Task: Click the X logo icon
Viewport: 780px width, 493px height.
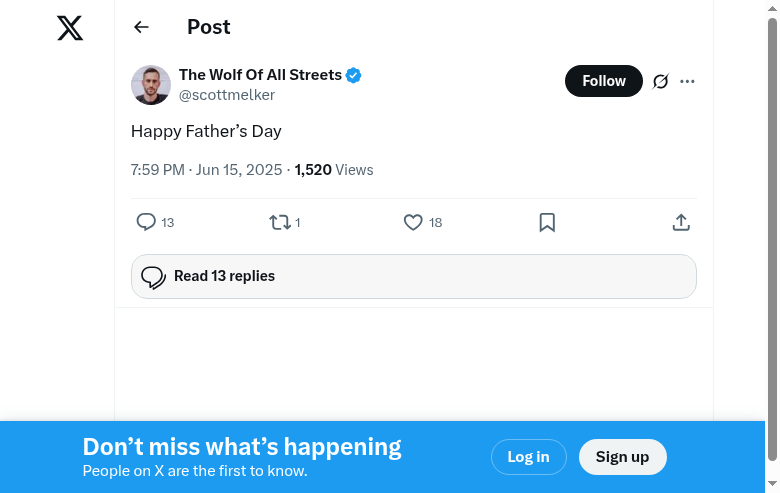Action: 70,28
